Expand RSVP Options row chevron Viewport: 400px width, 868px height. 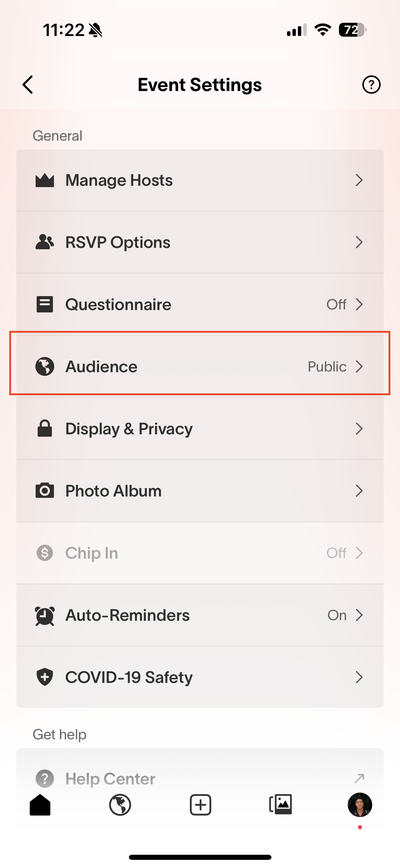(x=359, y=242)
